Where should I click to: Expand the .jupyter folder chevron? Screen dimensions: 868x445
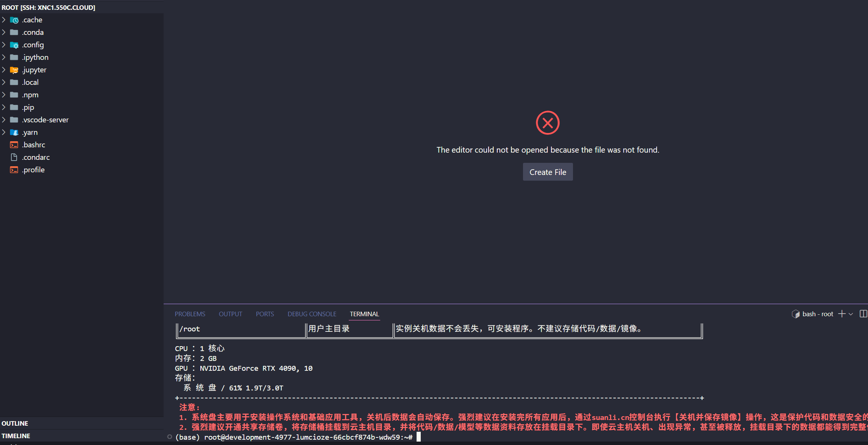click(4, 70)
